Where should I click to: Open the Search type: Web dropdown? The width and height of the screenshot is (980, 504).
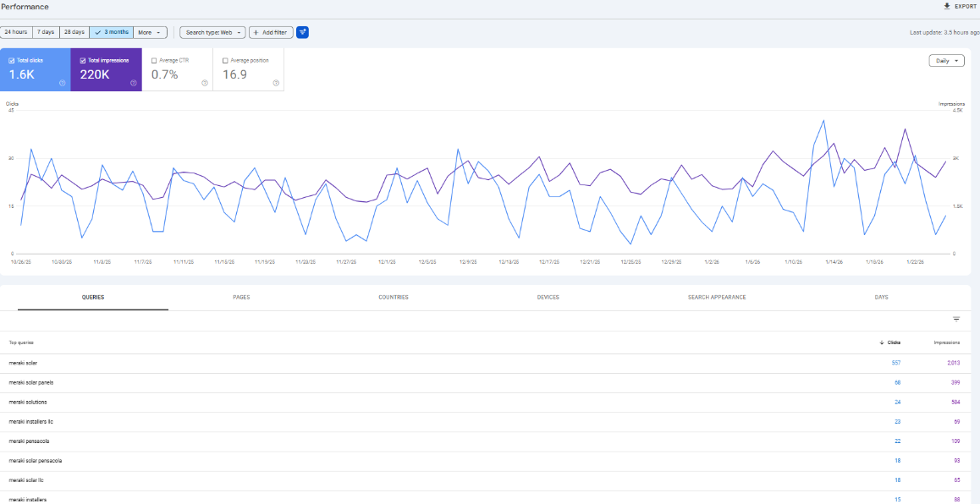tap(212, 32)
